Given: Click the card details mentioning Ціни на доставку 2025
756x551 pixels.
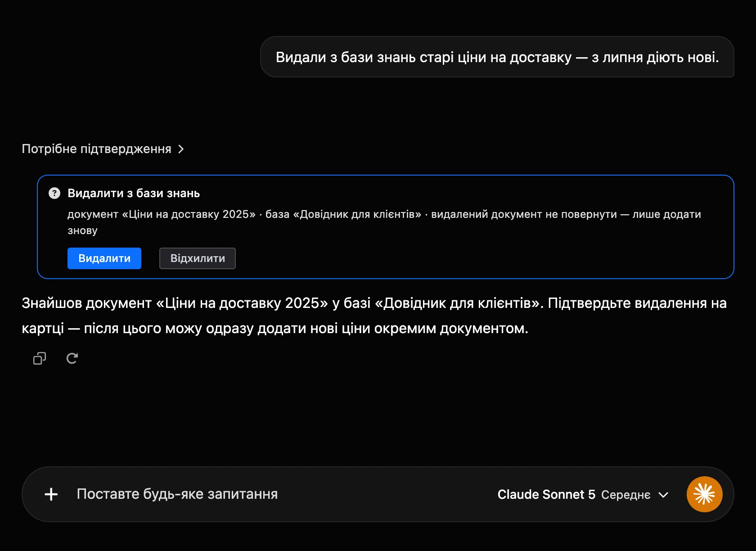Looking at the screenshot, I should click(384, 222).
